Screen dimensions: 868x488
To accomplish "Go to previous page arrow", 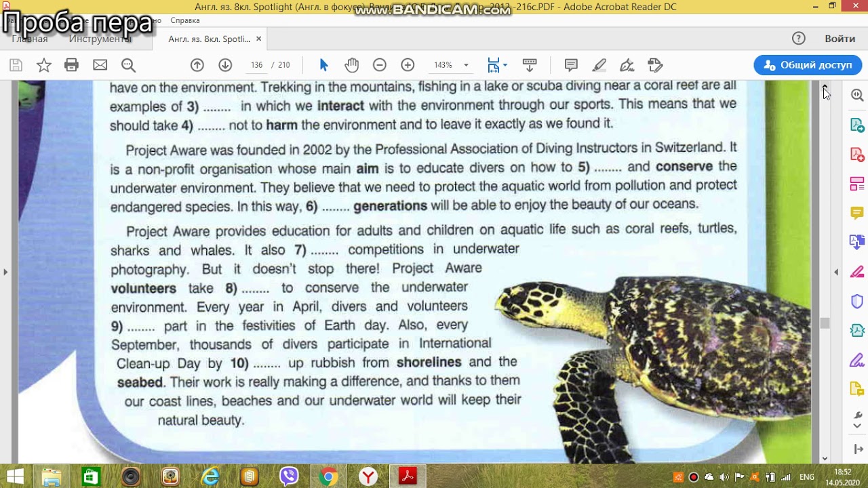I will pos(197,65).
